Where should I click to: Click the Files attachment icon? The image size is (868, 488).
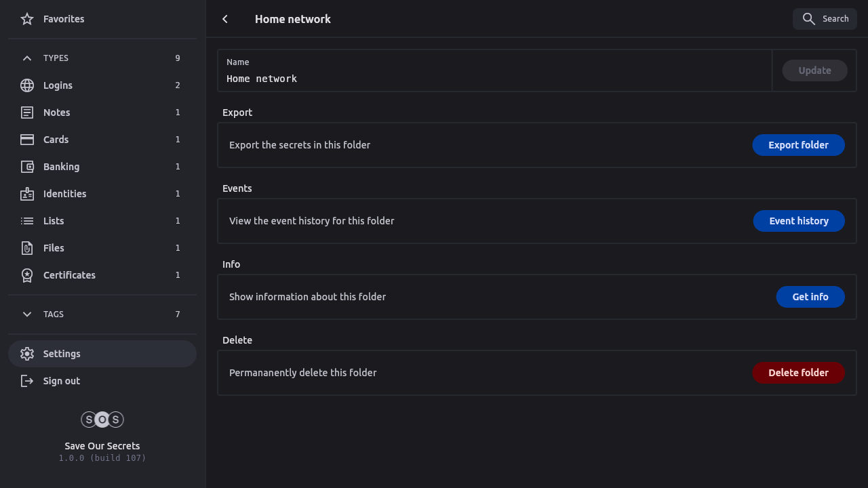point(27,248)
